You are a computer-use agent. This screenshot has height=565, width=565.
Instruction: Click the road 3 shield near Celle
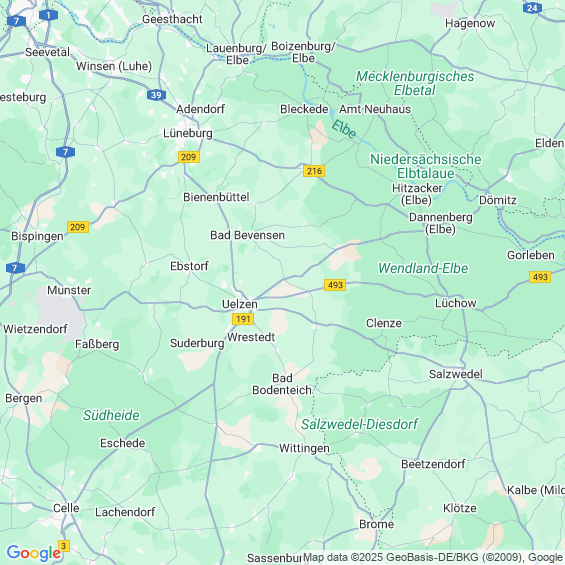tap(64, 546)
